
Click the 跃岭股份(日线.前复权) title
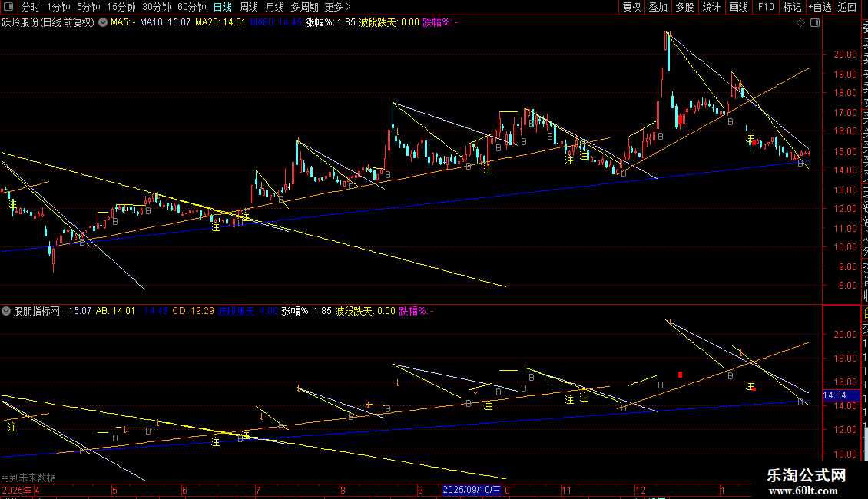pyautogui.click(x=48, y=23)
